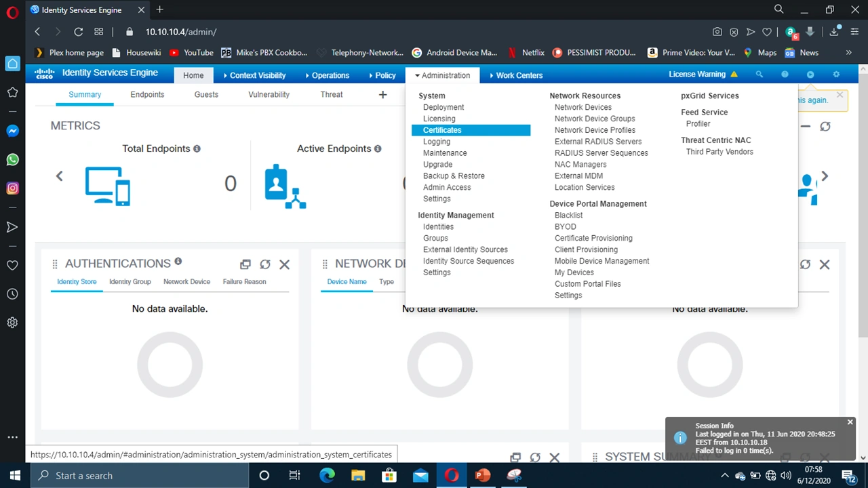Go back to the previous page

click(x=37, y=32)
